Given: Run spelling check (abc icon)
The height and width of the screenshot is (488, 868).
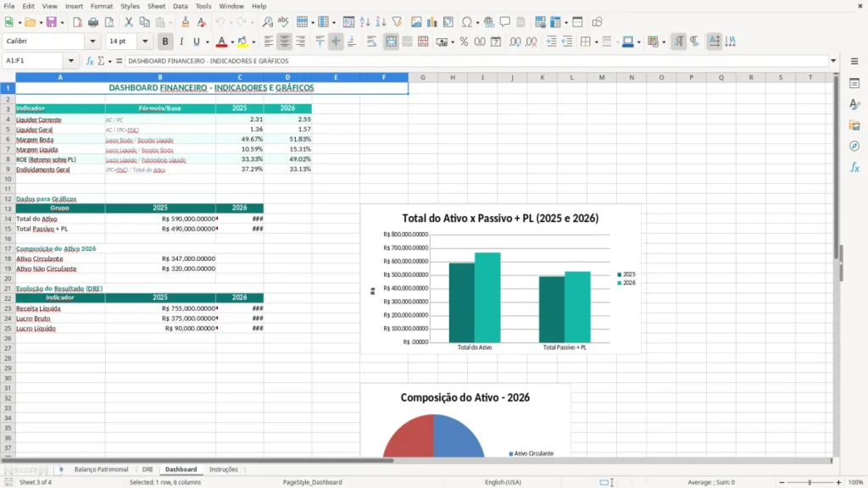Looking at the screenshot, I should coord(283,22).
